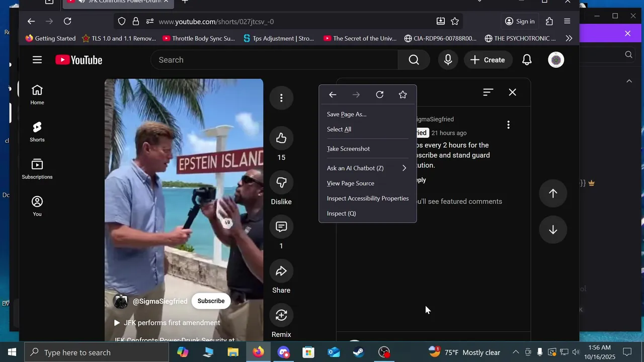Click context menu Reload icon

click(x=380, y=95)
